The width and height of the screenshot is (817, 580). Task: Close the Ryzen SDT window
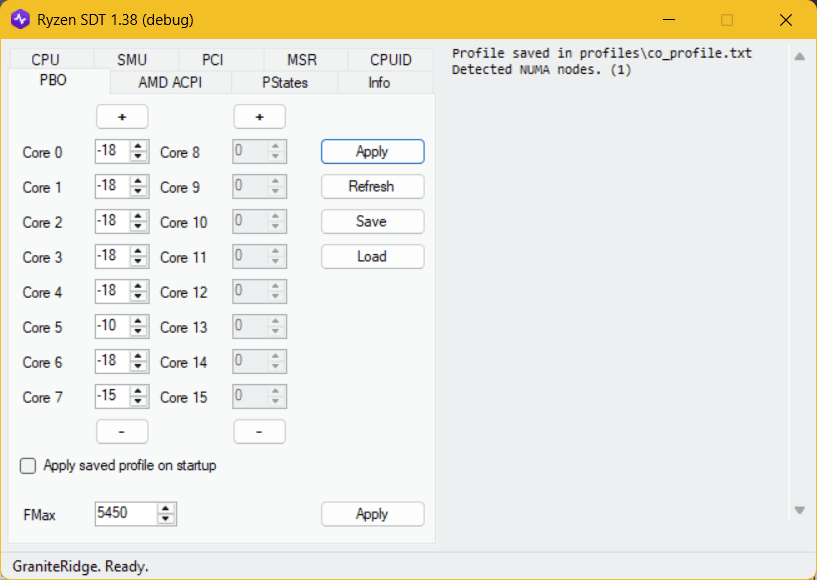786,20
